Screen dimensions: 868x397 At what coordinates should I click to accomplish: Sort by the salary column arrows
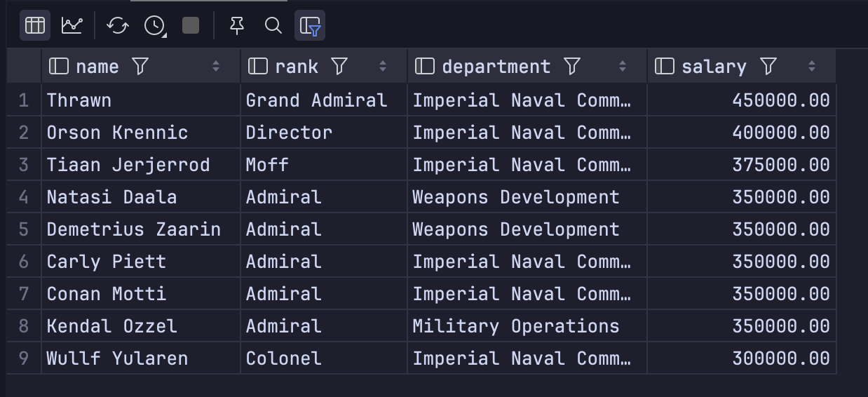[x=811, y=66]
